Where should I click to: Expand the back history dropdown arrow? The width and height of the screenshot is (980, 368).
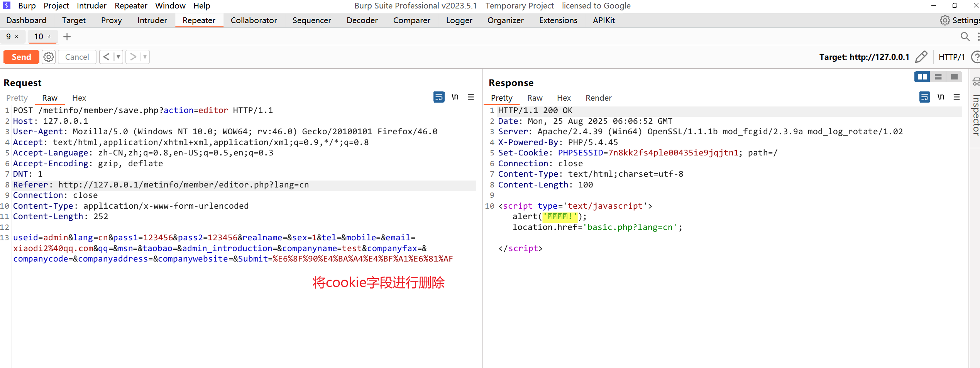118,57
